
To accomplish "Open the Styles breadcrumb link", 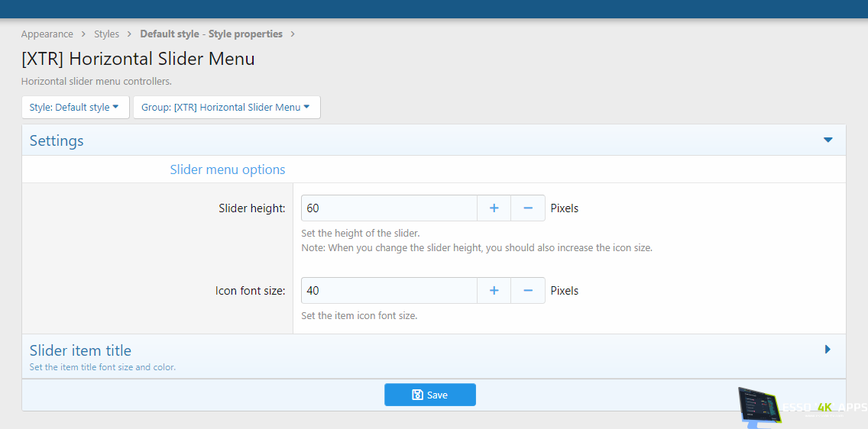I will tap(107, 34).
